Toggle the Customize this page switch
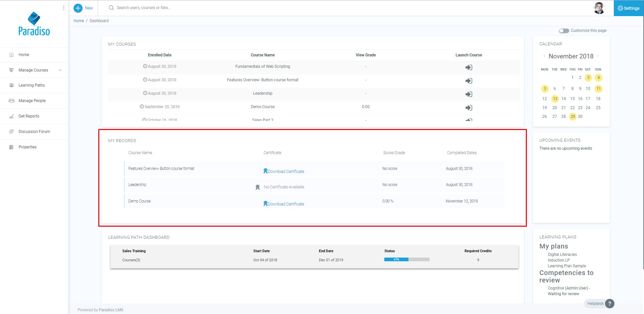The width and height of the screenshot is (644, 314). pos(564,31)
